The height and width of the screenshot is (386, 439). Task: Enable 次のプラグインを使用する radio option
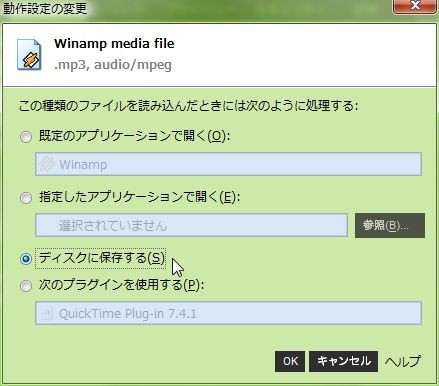click(26, 286)
